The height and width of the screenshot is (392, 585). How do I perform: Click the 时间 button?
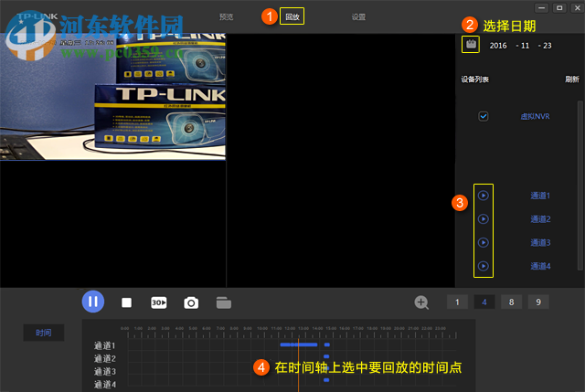44,333
